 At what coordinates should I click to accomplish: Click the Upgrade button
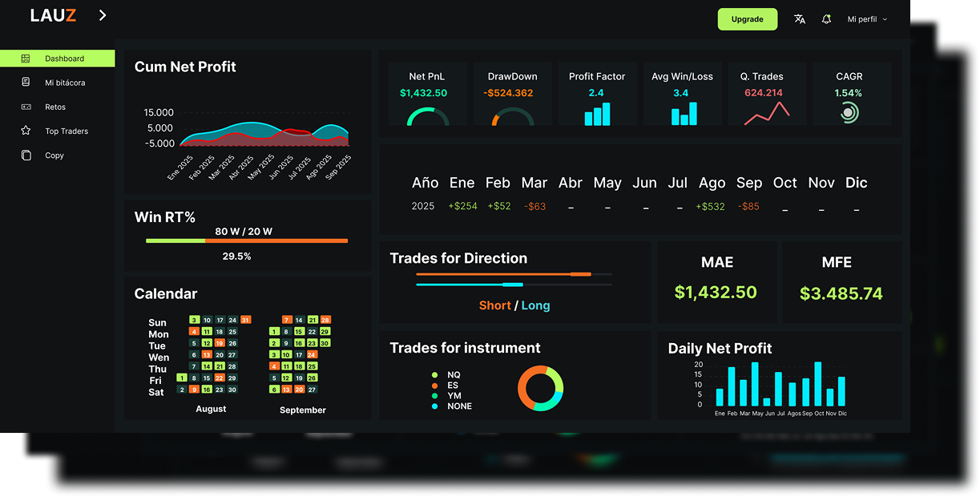tap(747, 18)
